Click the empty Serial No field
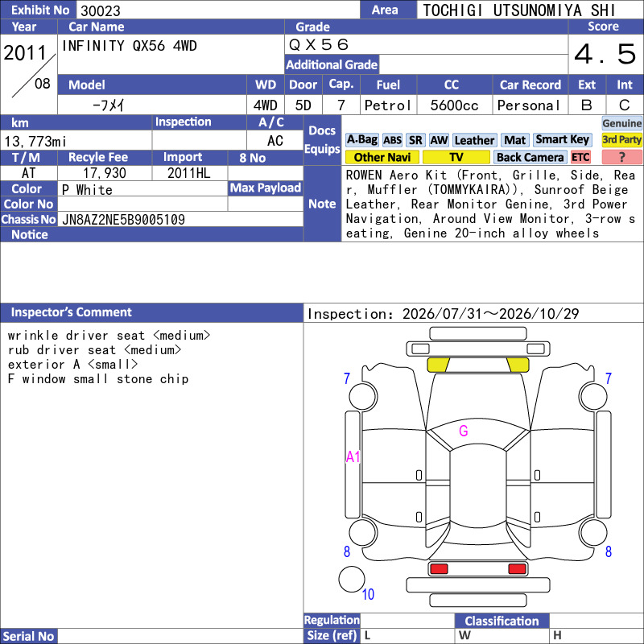 point(180,636)
